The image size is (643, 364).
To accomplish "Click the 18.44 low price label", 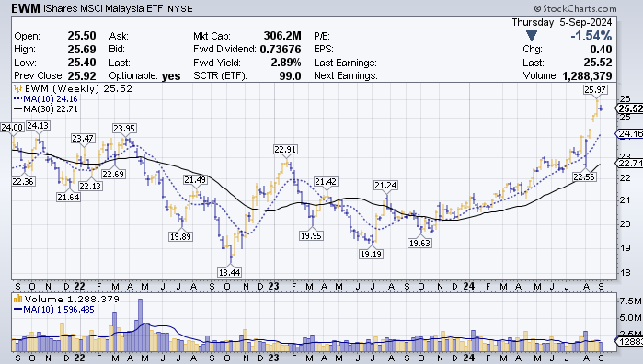I will click(229, 272).
